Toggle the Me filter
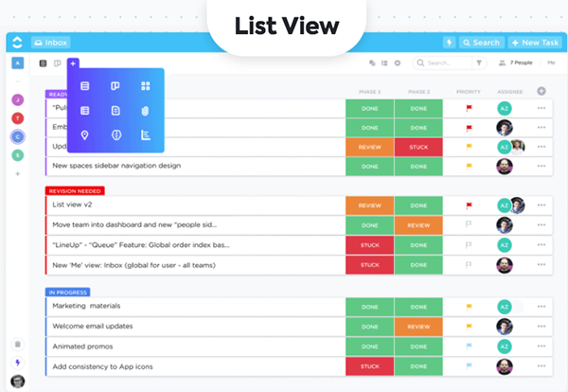 coord(551,62)
